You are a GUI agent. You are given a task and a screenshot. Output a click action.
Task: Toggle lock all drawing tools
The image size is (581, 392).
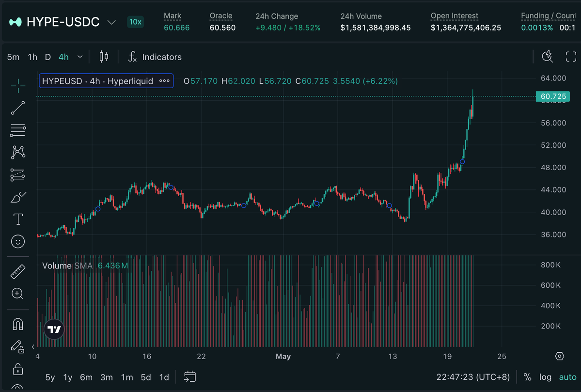[x=18, y=369]
